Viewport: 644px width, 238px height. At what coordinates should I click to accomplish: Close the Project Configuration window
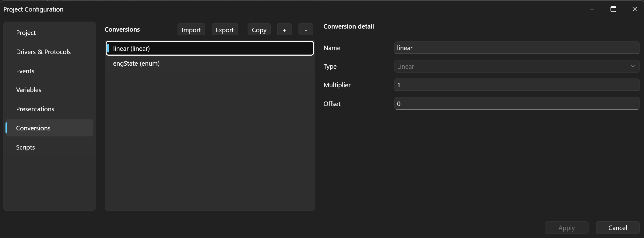click(635, 9)
